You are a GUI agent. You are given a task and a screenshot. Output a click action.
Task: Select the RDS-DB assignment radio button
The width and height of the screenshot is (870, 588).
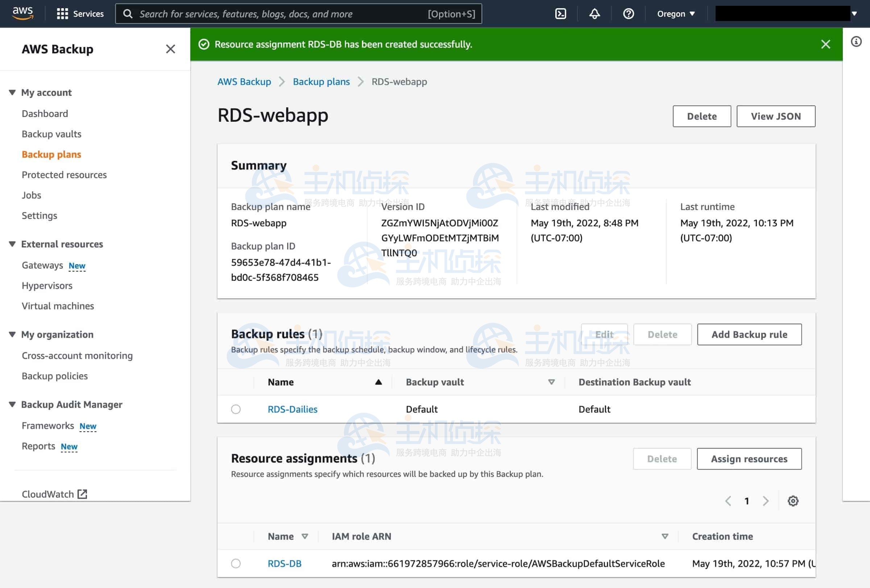(x=236, y=563)
